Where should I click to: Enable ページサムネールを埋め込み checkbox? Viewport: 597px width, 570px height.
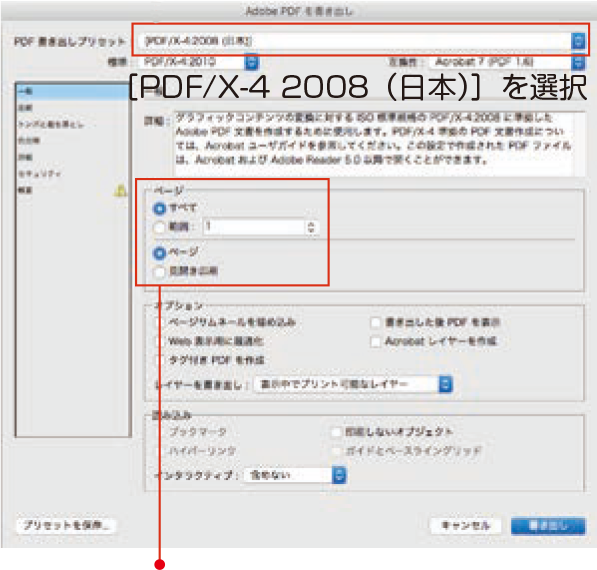[x=160, y=323]
